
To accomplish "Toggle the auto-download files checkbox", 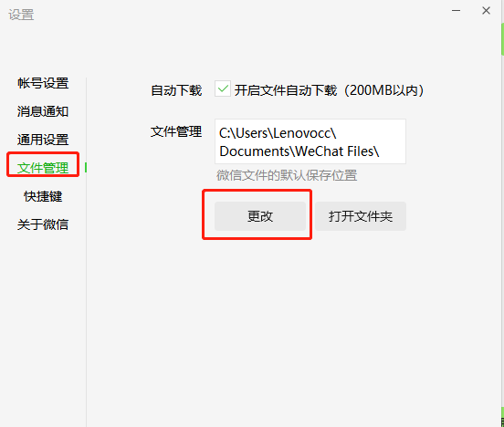I will [x=223, y=89].
